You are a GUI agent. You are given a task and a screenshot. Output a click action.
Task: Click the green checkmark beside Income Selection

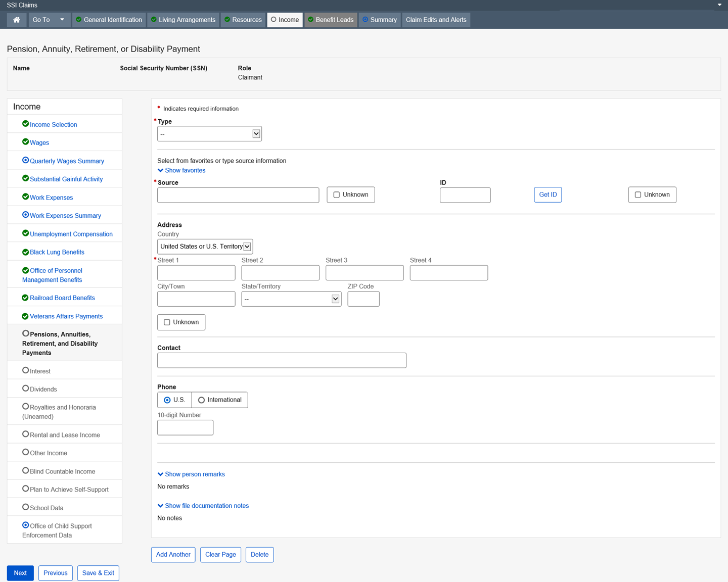click(x=25, y=124)
